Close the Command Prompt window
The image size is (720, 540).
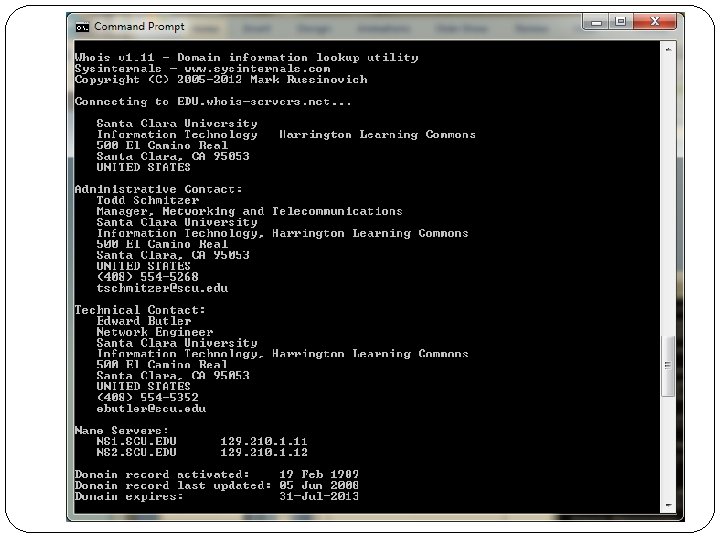pyautogui.click(x=655, y=22)
